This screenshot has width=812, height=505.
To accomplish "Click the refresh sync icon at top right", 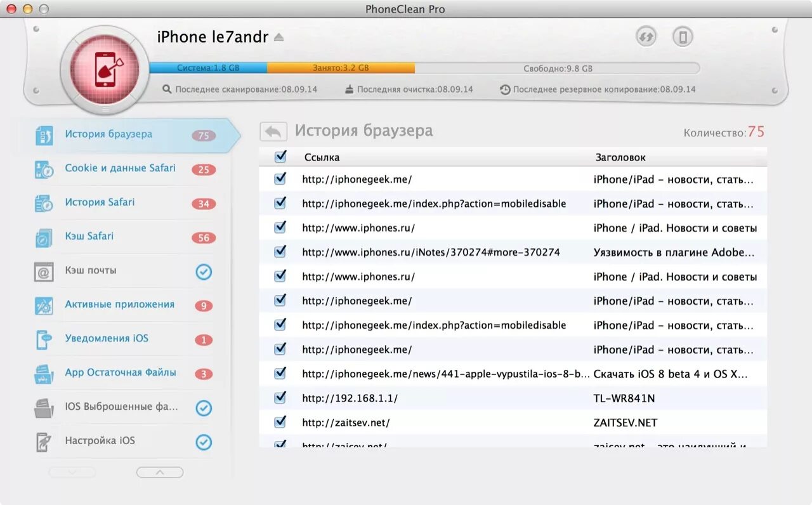I will click(646, 37).
